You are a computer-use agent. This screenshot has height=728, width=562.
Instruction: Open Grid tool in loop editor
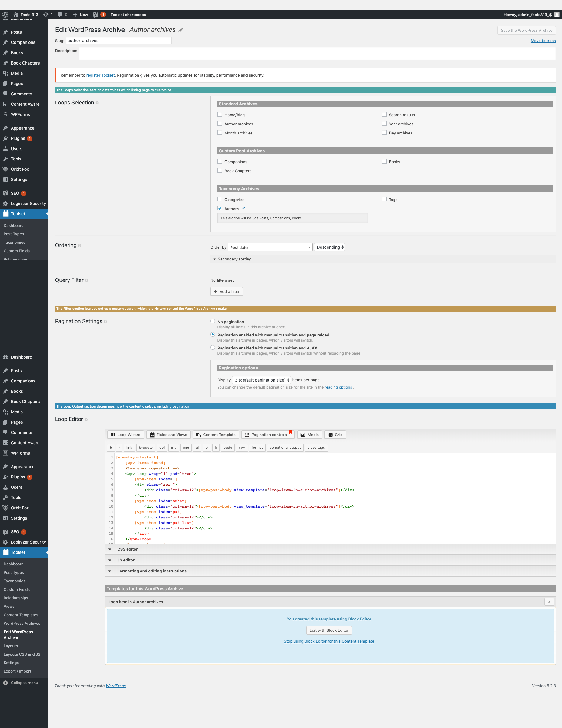coord(335,435)
